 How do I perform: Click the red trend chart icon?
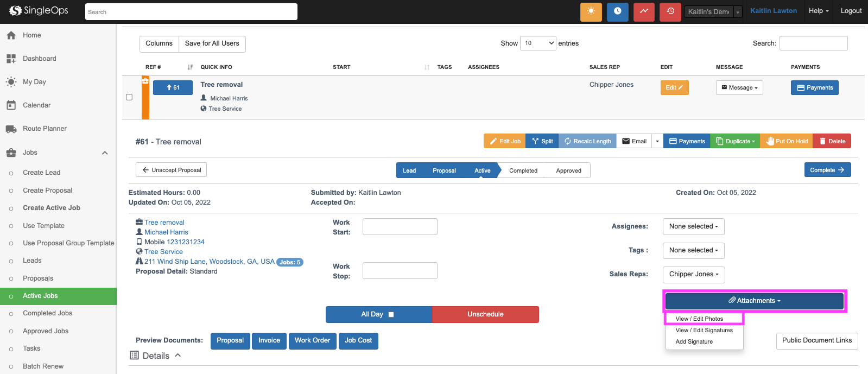(x=644, y=11)
